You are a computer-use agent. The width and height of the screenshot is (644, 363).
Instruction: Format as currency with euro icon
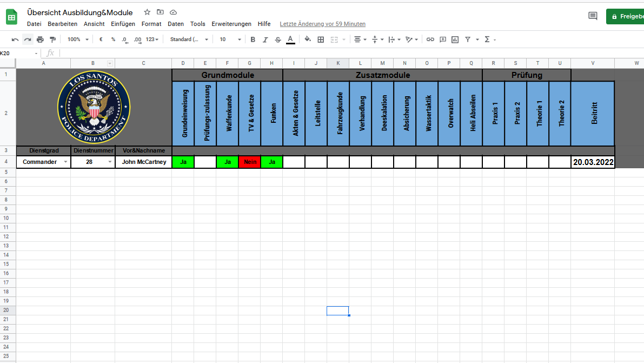[101, 39]
